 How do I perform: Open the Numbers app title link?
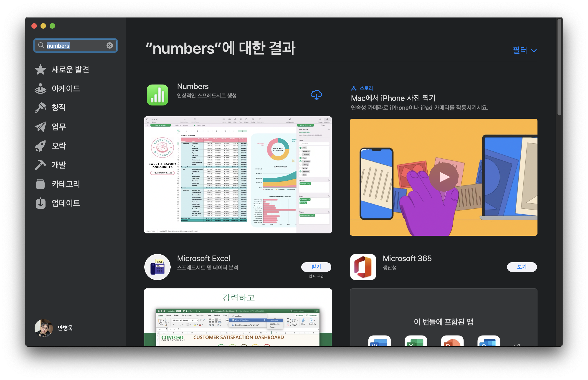[x=193, y=86]
